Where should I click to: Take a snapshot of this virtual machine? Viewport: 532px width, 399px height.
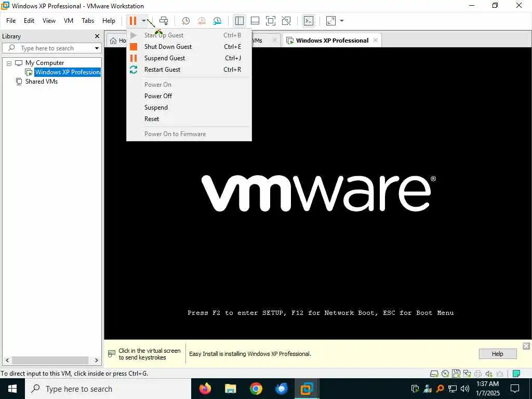pyautogui.click(x=185, y=21)
